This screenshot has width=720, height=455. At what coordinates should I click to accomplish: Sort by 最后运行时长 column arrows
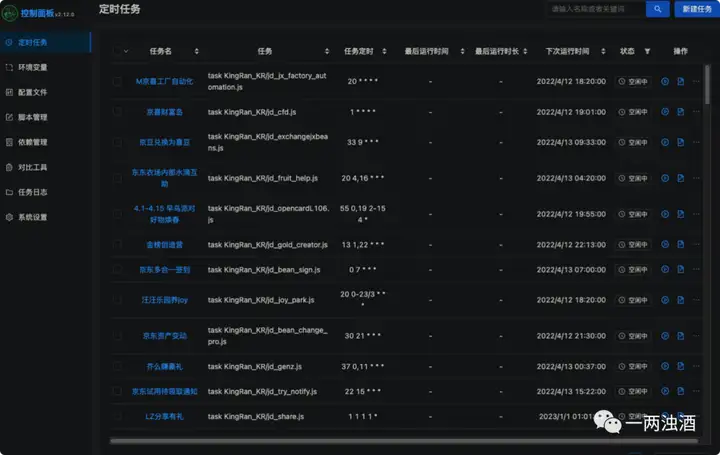tap(525, 51)
